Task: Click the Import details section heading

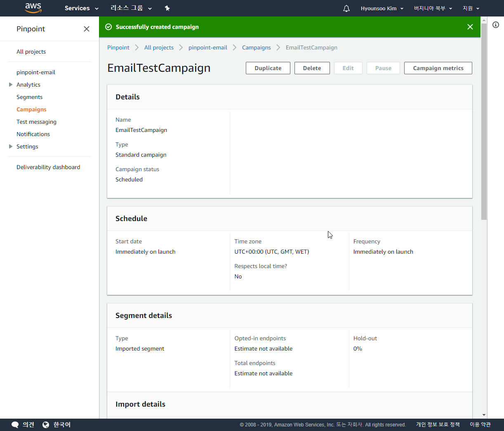Action: tap(140, 404)
